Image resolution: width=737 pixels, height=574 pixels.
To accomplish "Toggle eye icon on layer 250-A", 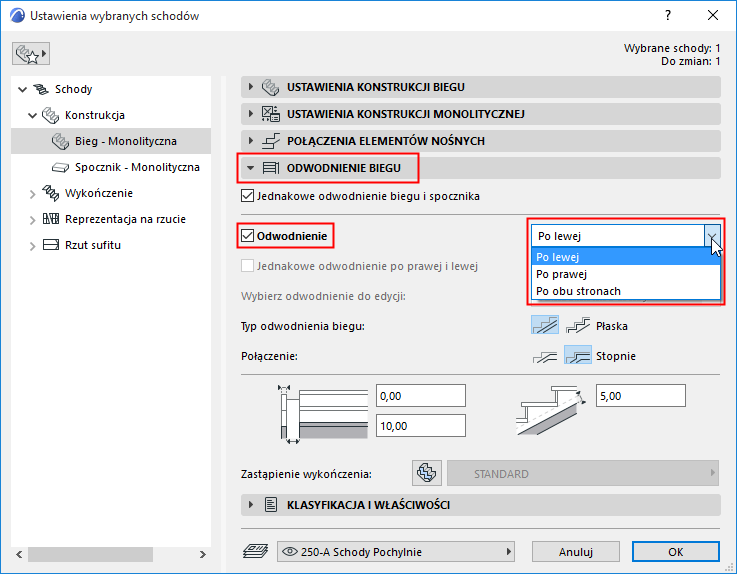I will (290, 551).
